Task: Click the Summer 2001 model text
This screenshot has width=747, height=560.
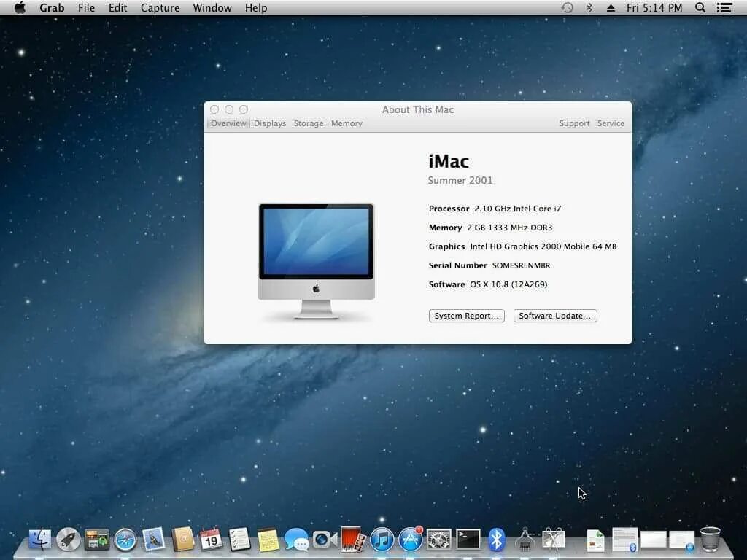Action: tap(460, 181)
